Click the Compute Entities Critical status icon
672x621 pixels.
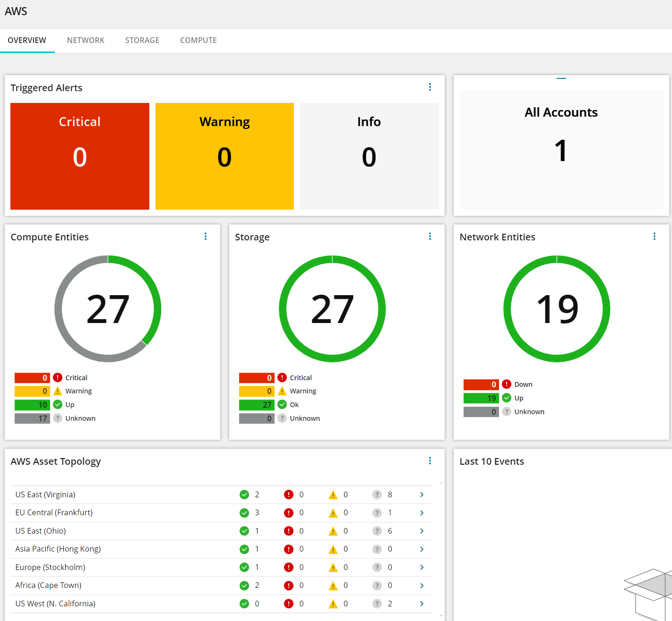pyautogui.click(x=58, y=377)
